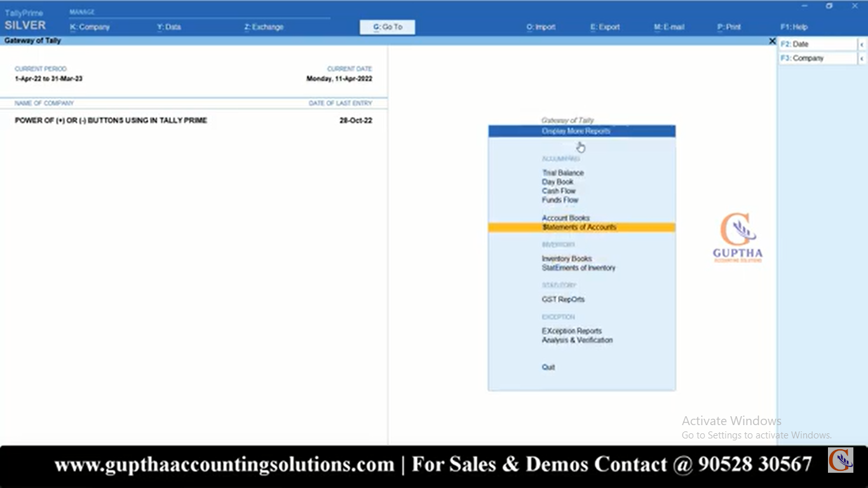
Task: Open Statements of Inventory
Action: coord(578,268)
